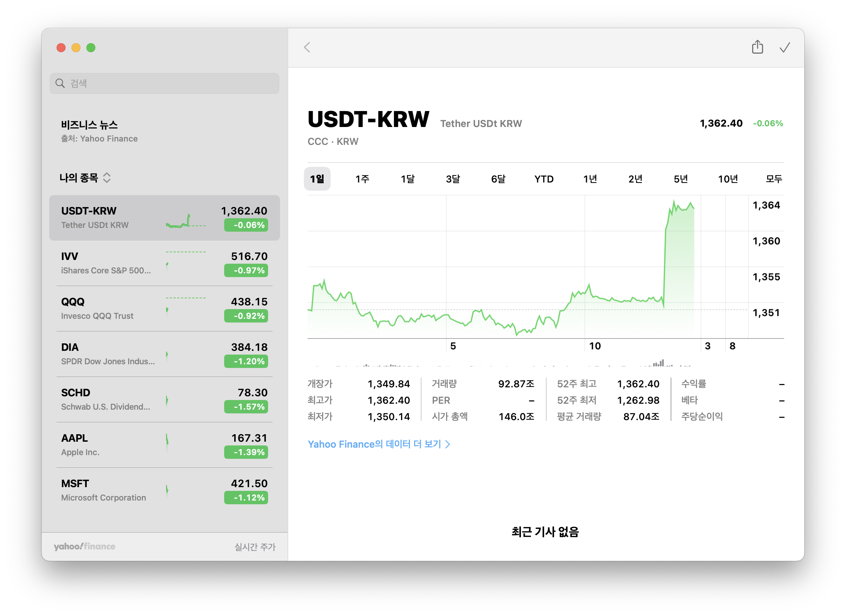Screen dimensions: 846x616
Task: Click the green fullscreen window button
Action: 90,48
